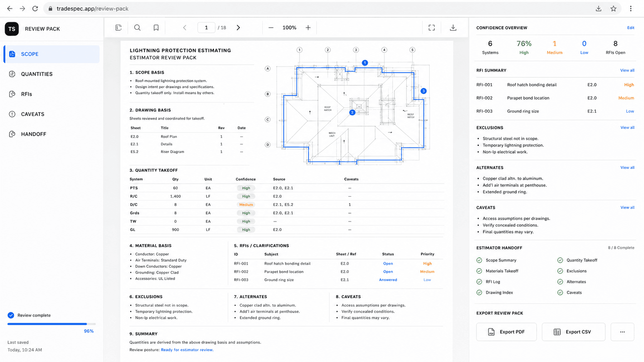Click the site lock icon in address bar
This screenshot has height=362, width=644.
pyautogui.click(x=50, y=8)
